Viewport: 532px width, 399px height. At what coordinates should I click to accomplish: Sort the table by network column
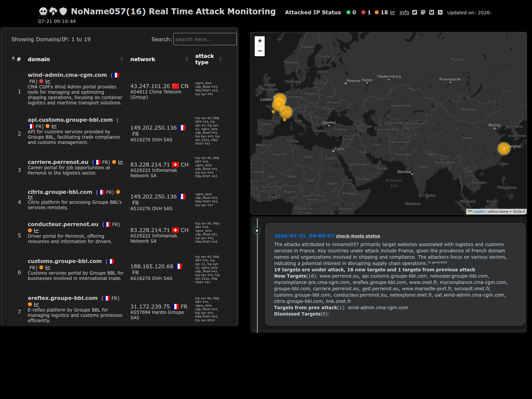click(159, 59)
